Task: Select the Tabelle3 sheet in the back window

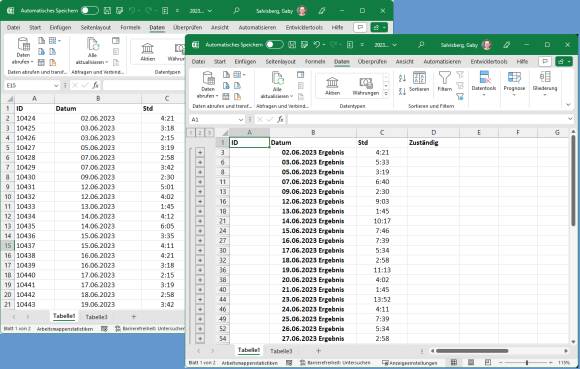Action: (x=97, y=317)
